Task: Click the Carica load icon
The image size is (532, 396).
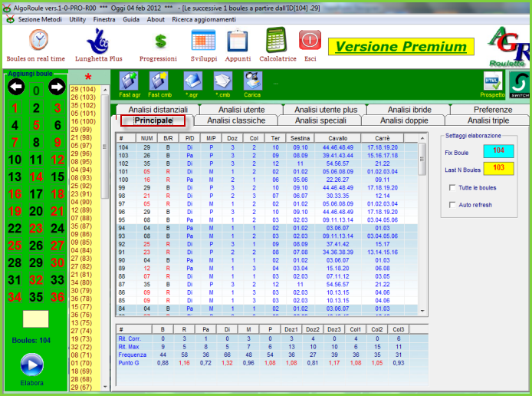Action: pyautogui.click(x=253, y=81)
